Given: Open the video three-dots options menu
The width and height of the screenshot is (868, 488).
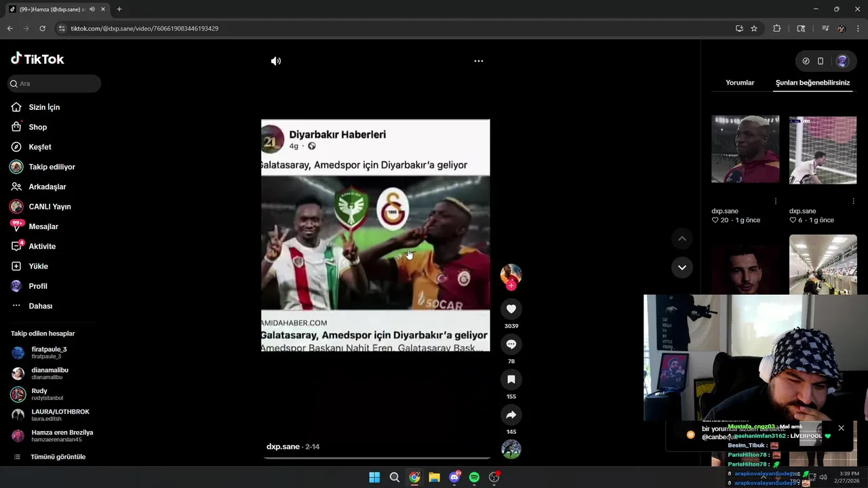Looking at the screenshot, I should [479, 61].
